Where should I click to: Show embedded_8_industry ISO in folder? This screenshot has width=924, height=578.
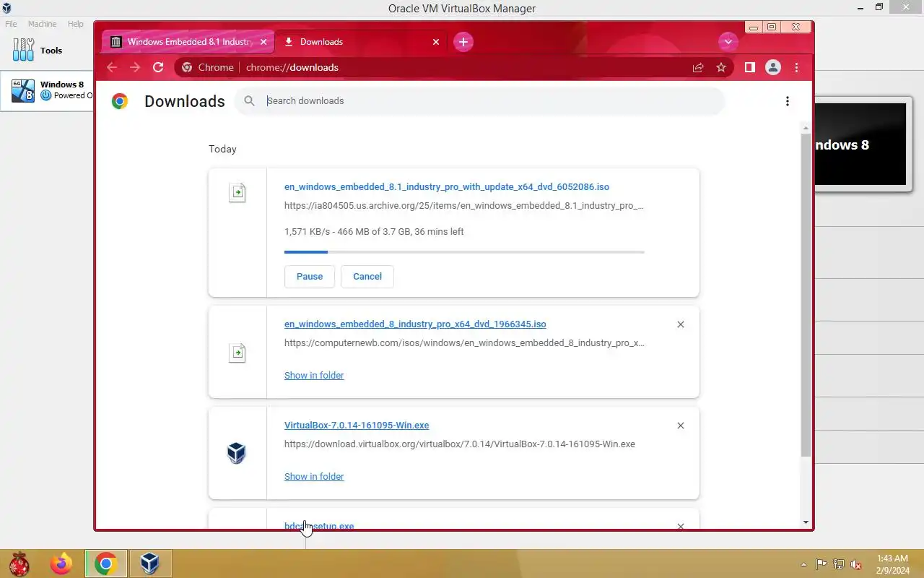coord(314,375)
